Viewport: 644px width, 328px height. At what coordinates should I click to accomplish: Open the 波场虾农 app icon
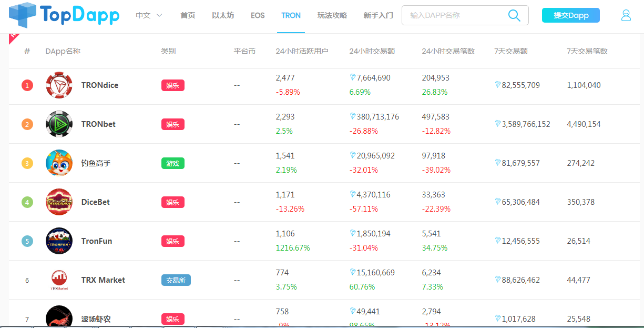pos(59,316)
